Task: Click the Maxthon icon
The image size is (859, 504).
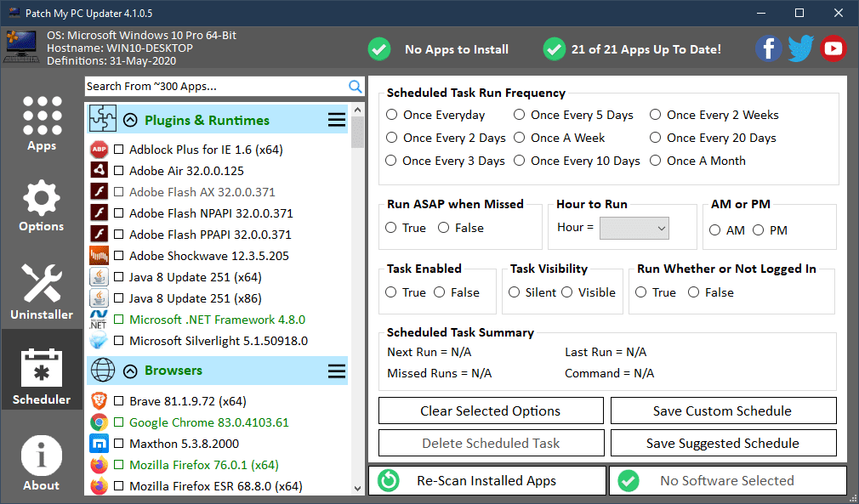Action: 100,444
